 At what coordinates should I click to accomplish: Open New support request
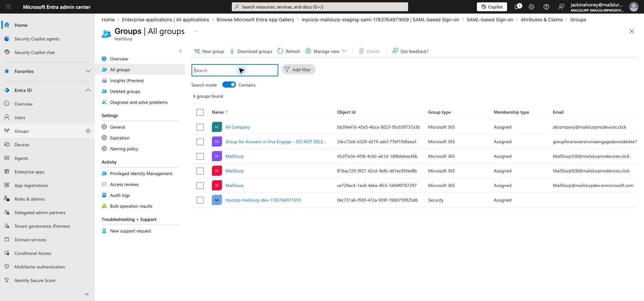pyautogui.click(x=130, y=231)
